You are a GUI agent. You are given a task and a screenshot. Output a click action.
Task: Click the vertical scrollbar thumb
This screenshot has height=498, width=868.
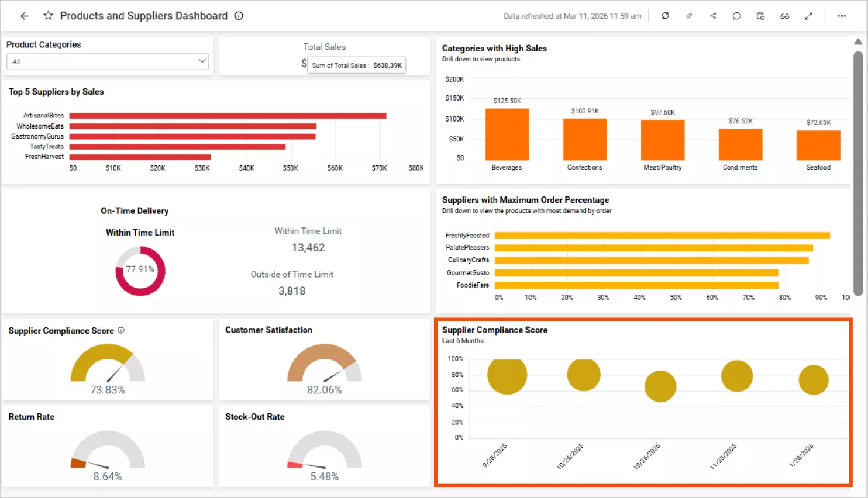[858, 174]
